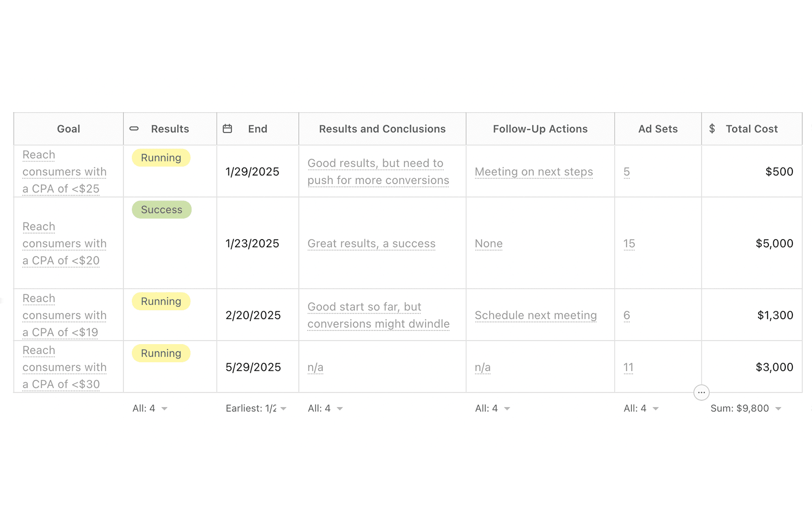Click the calendar icon in End header

coord(227,129)
